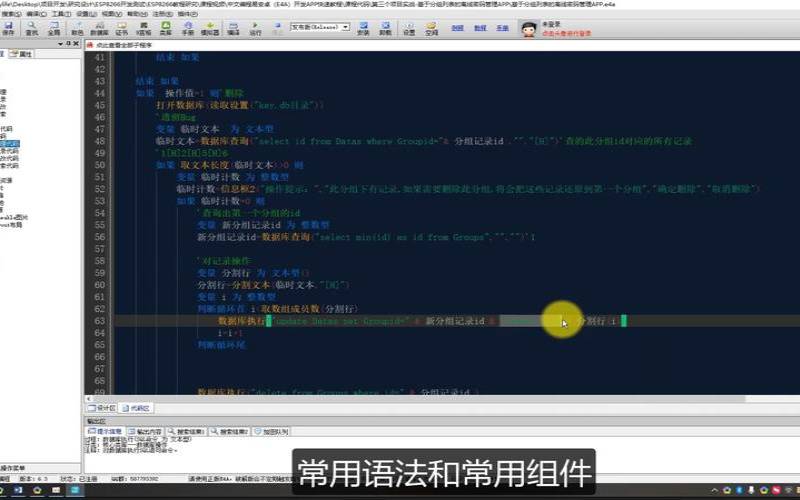This screenshot has height=500, width=800.
Task: Open the 工具(T) menu
Action: pyautogui.click(x=61, y=14)
